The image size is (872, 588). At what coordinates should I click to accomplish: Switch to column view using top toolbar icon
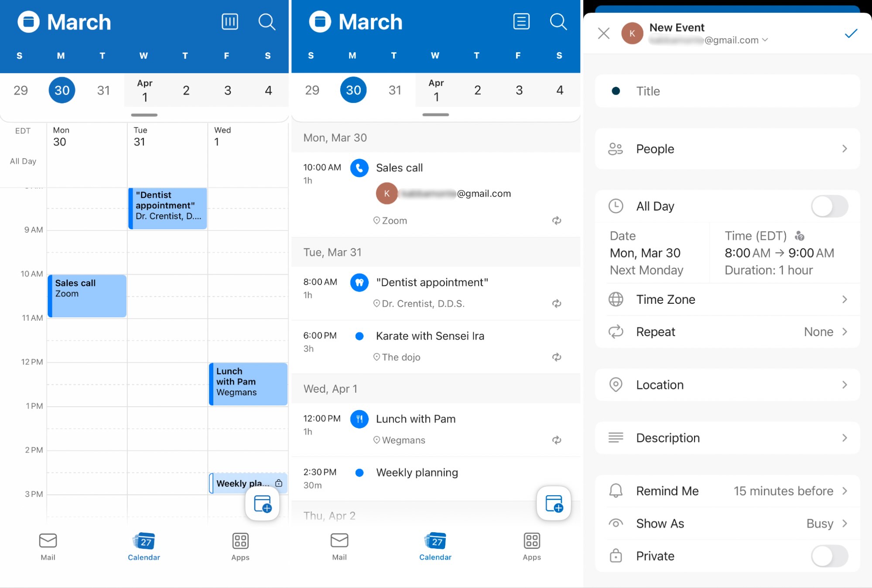229,22
